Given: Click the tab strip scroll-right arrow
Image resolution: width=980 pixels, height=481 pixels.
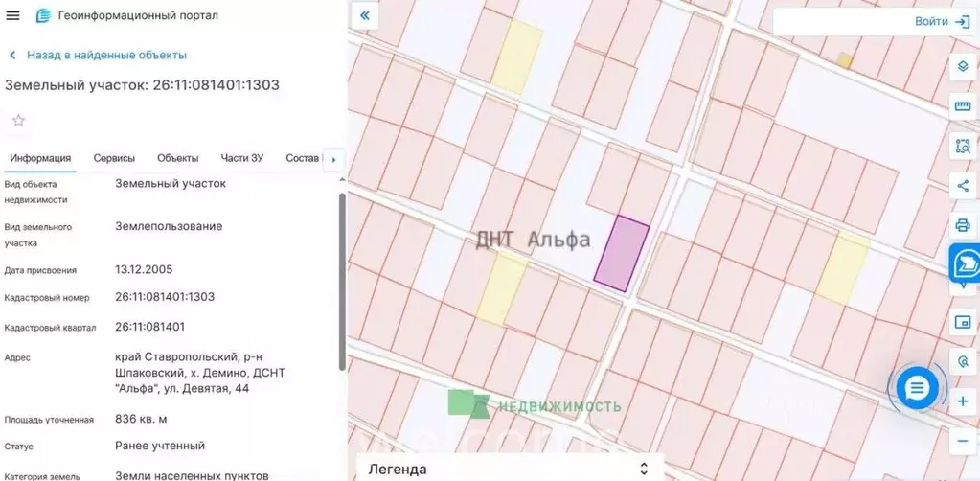Looking at the screenshot, I should coord(333,159).
